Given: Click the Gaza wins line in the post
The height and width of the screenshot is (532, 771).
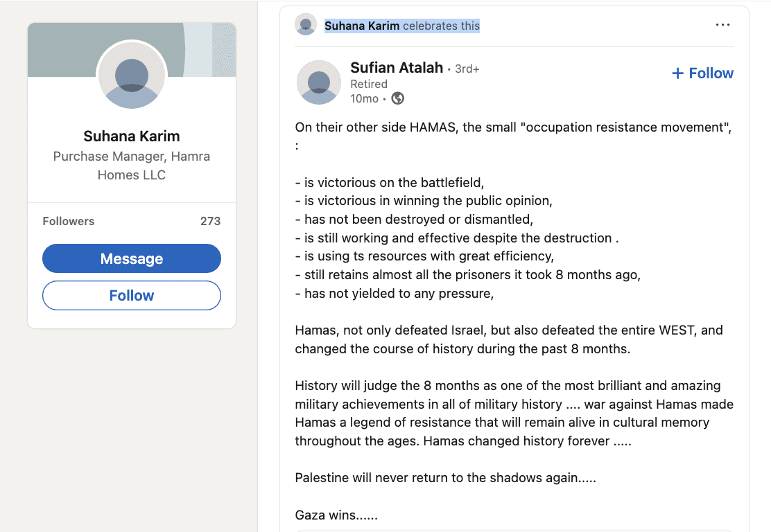Looking at the screenshot, I should point(336,515).
